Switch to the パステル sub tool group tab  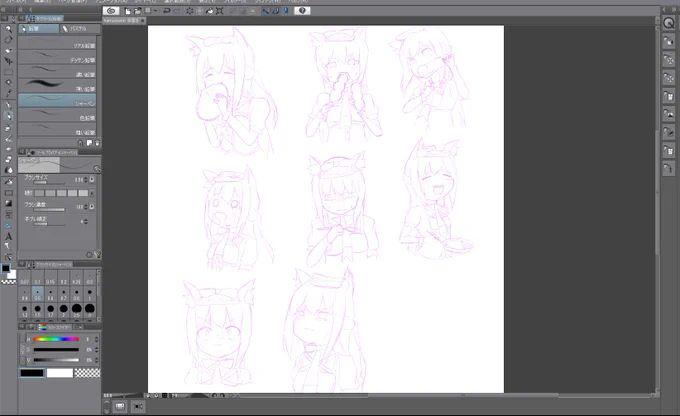point(80,29)
